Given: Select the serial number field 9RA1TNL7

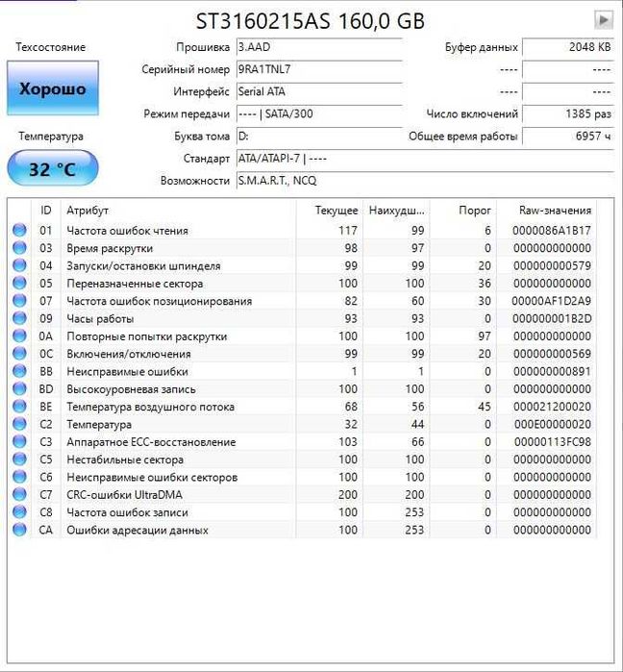Looking at the screenshot, I should pyautogui.click(x=317, y=69).
